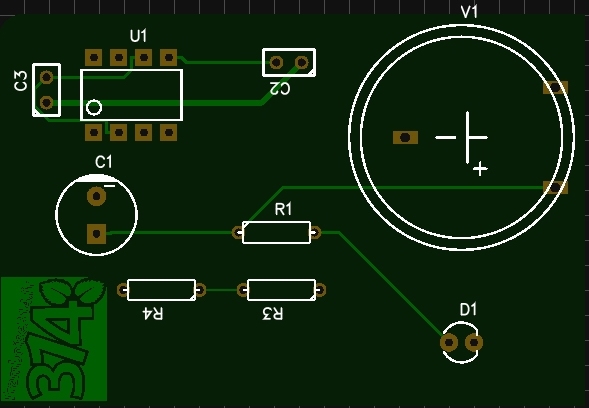This screenshot has height=408, width=589.
Task: Select the C2 capacitor left pad
Action: pyautogui.click(x=276, y=62)
